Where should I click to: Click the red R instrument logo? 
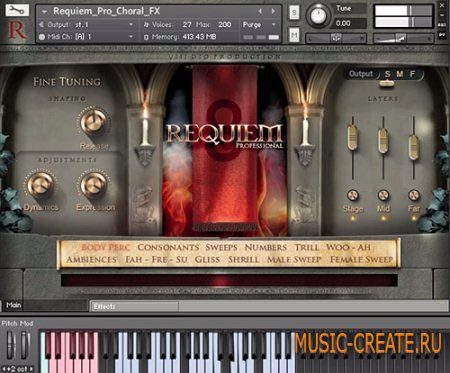[x=17, y=30]
